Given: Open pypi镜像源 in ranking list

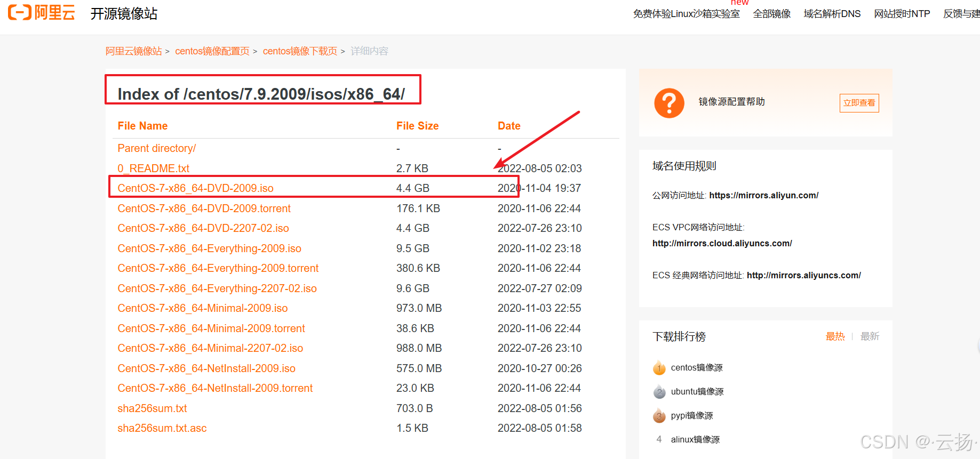Looking at the screenshot, I should [x=692, y=416].
